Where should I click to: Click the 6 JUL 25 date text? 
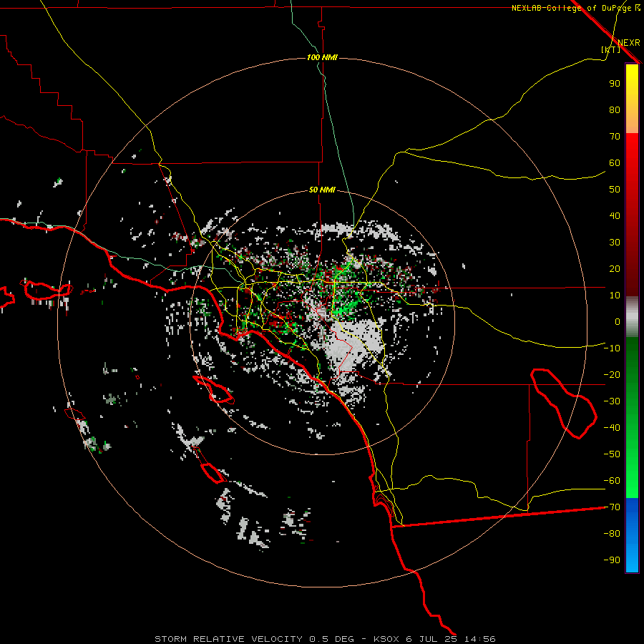point(431,639)
